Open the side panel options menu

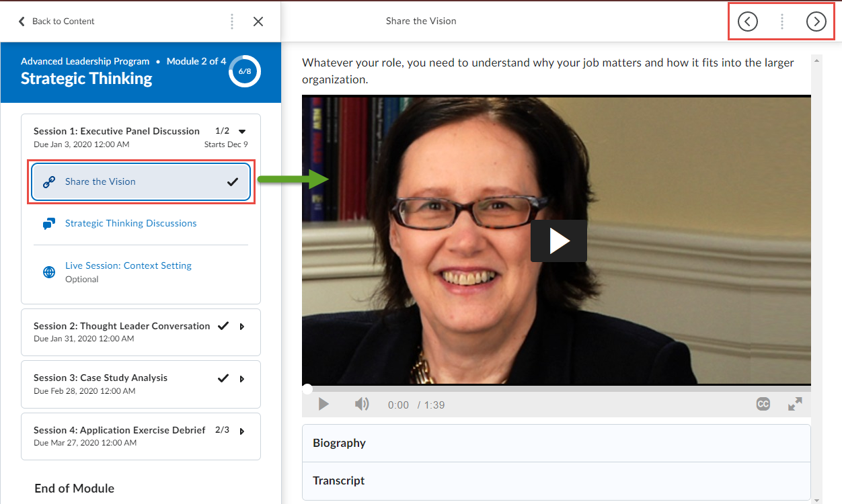click(232, 22)
